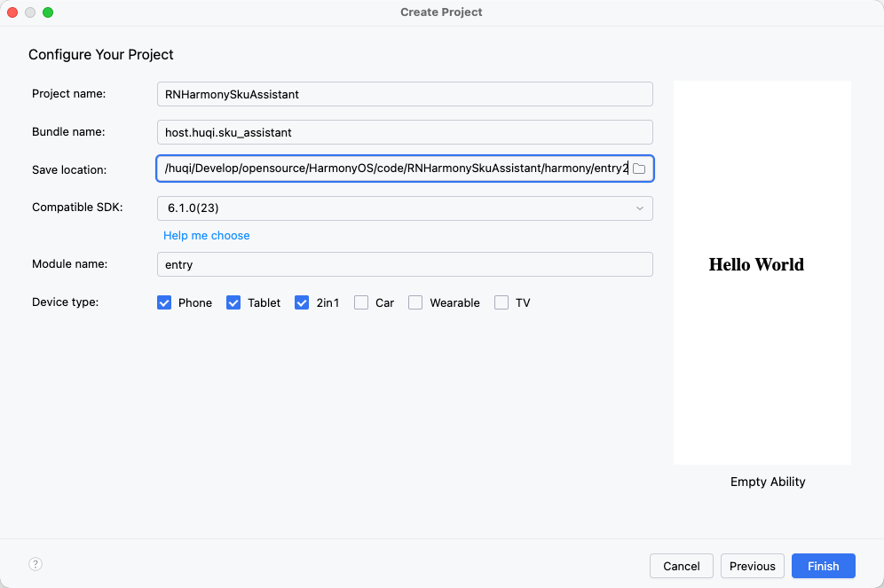Viewport: 884px width, 588px height.
Task: Click the Compatible SDK label
Action: coord(77,208)
